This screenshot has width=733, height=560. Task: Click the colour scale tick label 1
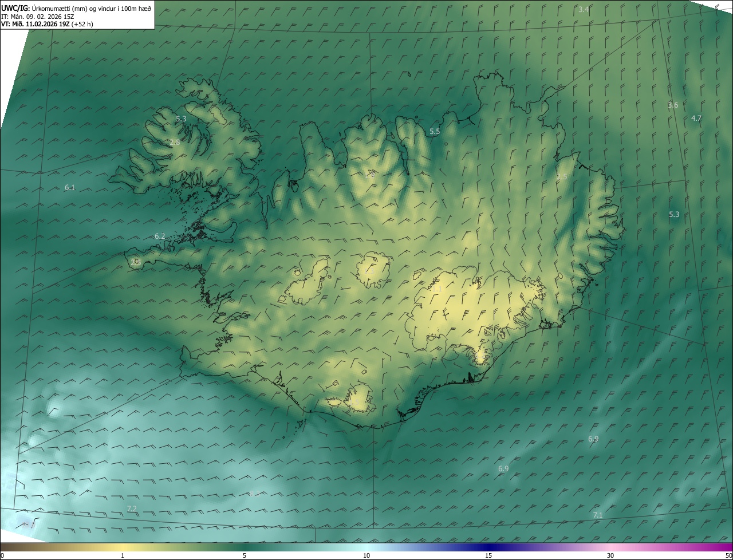tap(123, 555)
